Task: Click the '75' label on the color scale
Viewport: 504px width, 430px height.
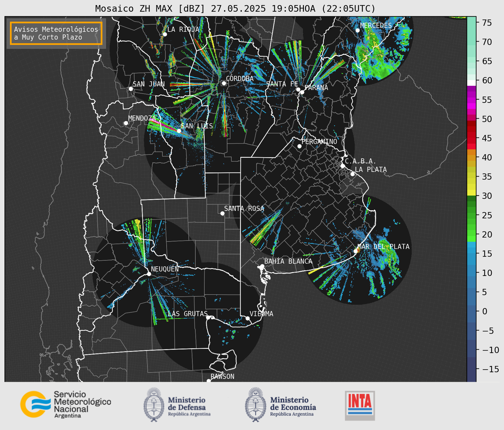Action: (x=486, y=23)
